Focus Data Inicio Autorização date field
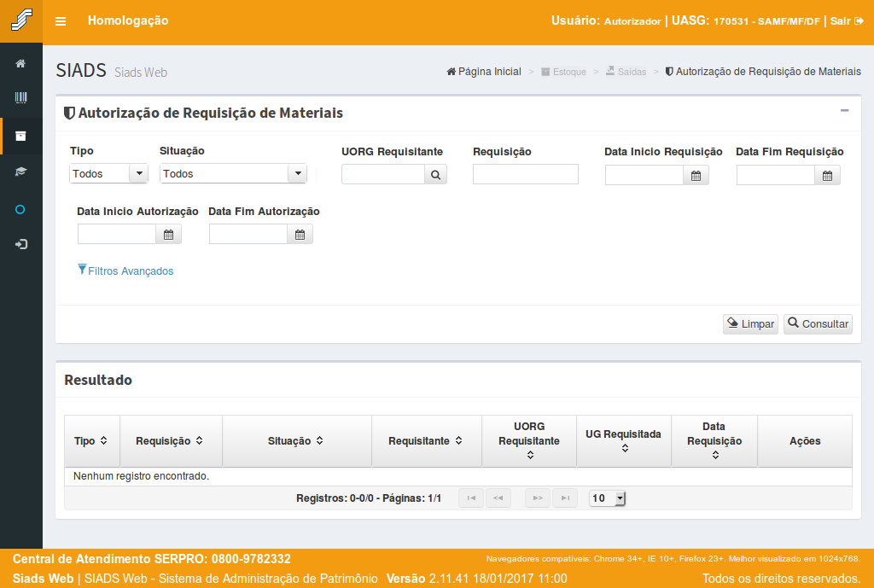Image resolution: width=874 pixels, height=588 pixels. [117, 235]
